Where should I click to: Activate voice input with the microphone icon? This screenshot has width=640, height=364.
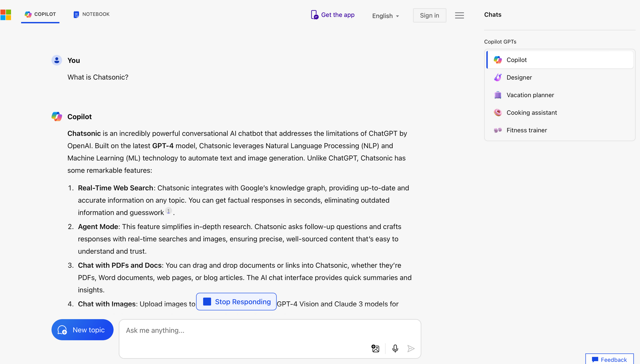click(x=395, y=348)
